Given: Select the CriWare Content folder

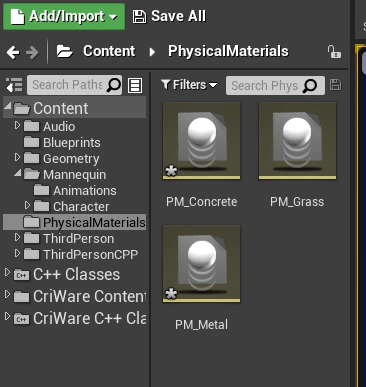Looking at the screenshot, I should [x=80, y=296].
